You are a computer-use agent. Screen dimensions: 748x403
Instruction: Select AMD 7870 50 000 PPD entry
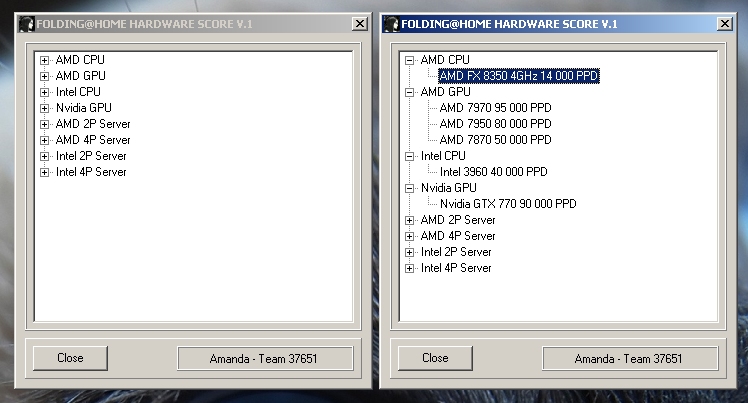[495, 140]
